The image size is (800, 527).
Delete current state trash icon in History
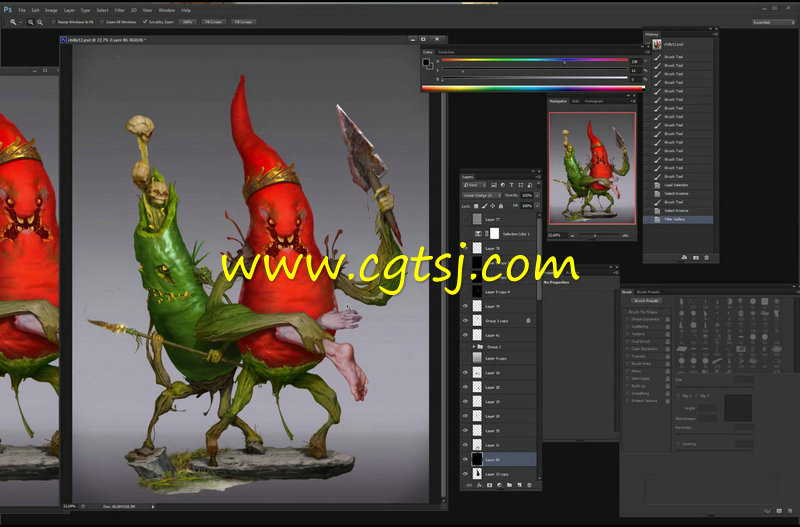[707, 258]
